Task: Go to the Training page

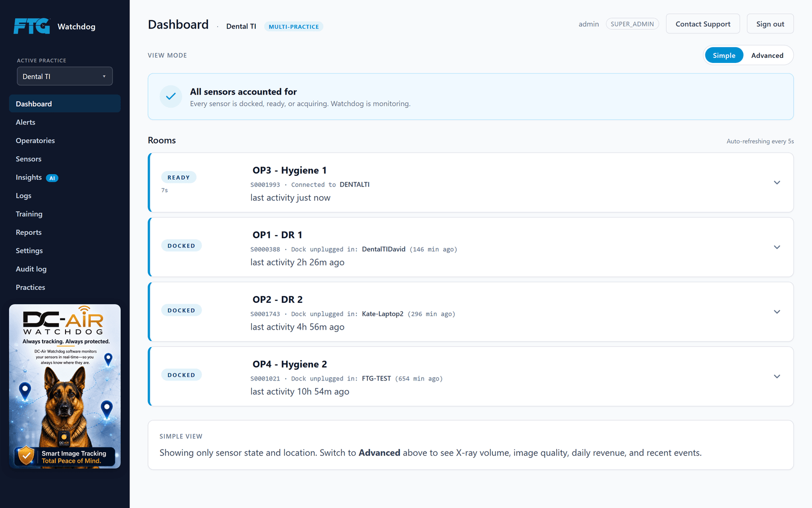Action: pos(64,214)
